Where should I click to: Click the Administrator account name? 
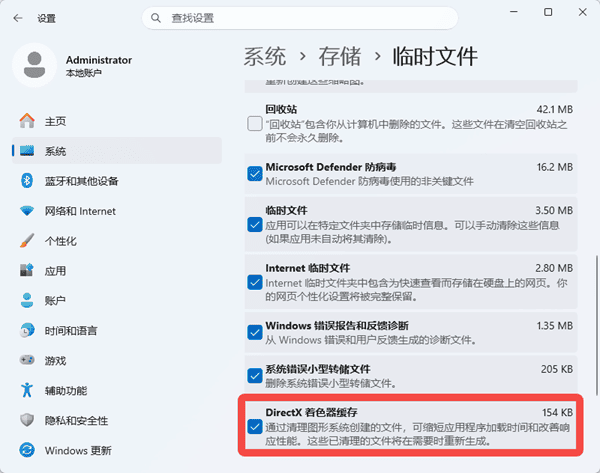[x=99, y=60]
